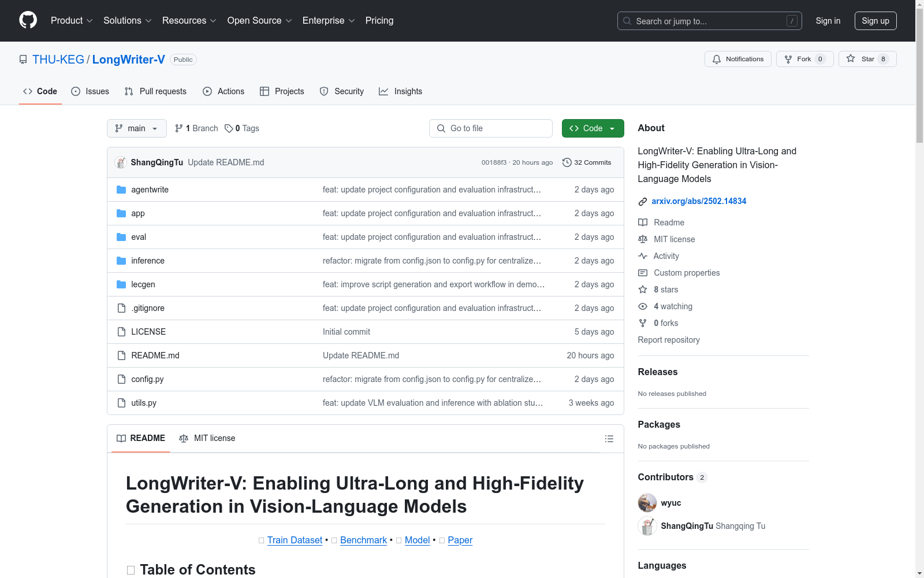Open commit hash 00188f3
This screenshot has height=578, width=924.
(x=494, y=162)
